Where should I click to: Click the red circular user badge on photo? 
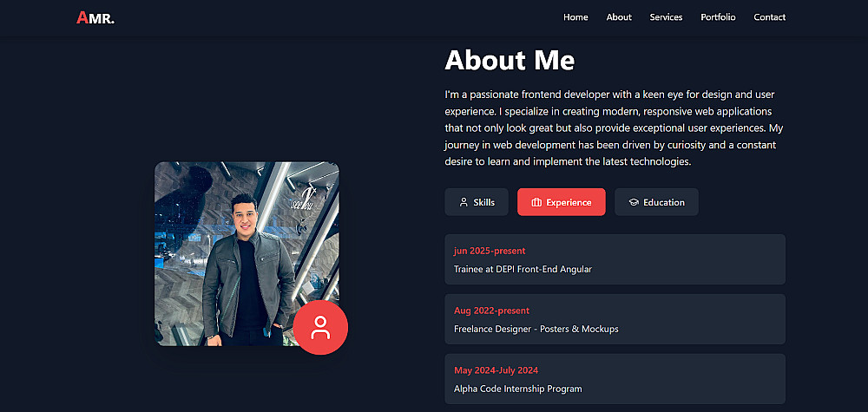(x=320, y=327)
